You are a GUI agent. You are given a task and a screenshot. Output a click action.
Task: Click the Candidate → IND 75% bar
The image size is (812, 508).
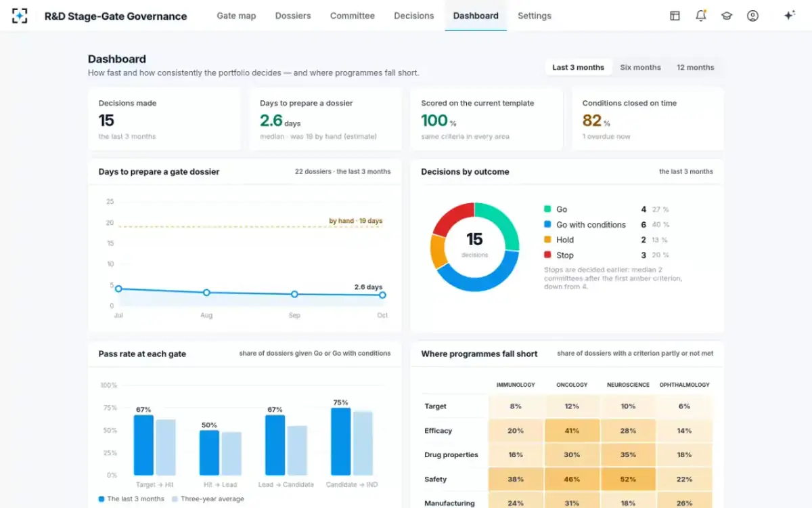pos(340,441)
